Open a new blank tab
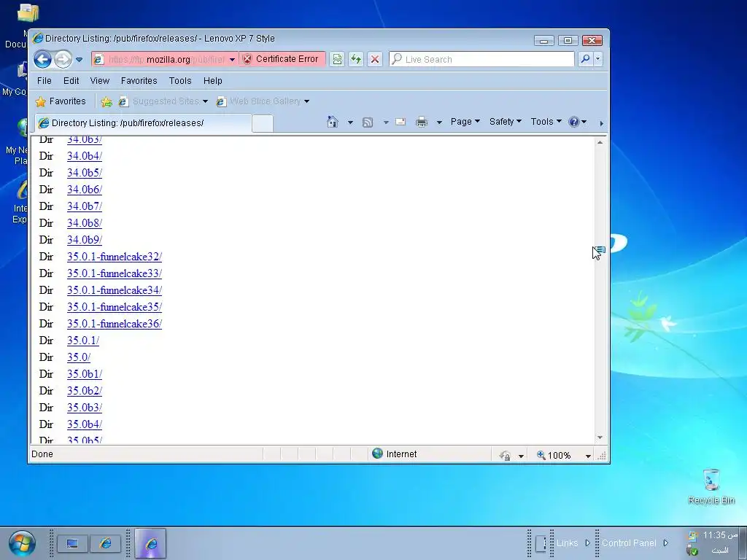Screen dimensions: 747x560 [x=262, y=122]
